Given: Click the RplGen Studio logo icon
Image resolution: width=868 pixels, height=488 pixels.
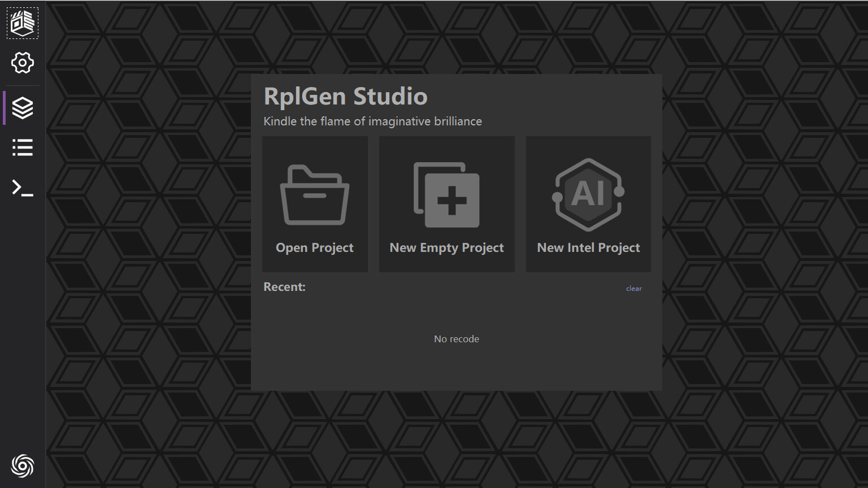Looking at the screenshot, I should [22, 23].
